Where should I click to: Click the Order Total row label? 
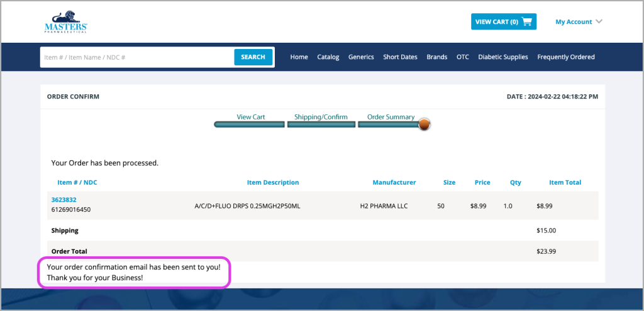click(69, 251)
